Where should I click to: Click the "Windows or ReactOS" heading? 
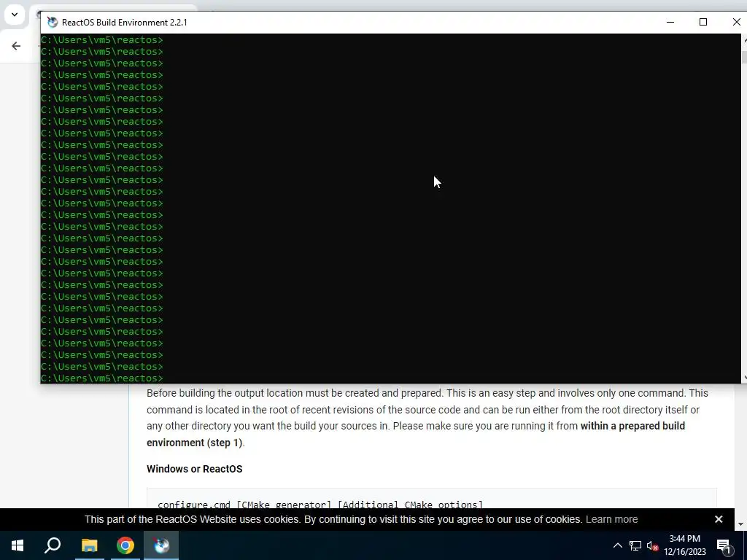point(194,469)
